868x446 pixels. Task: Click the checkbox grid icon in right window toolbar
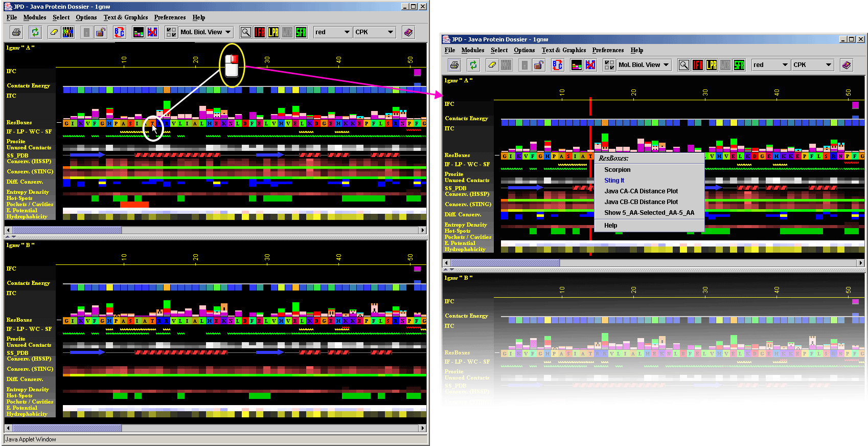(x=609, y=65)
